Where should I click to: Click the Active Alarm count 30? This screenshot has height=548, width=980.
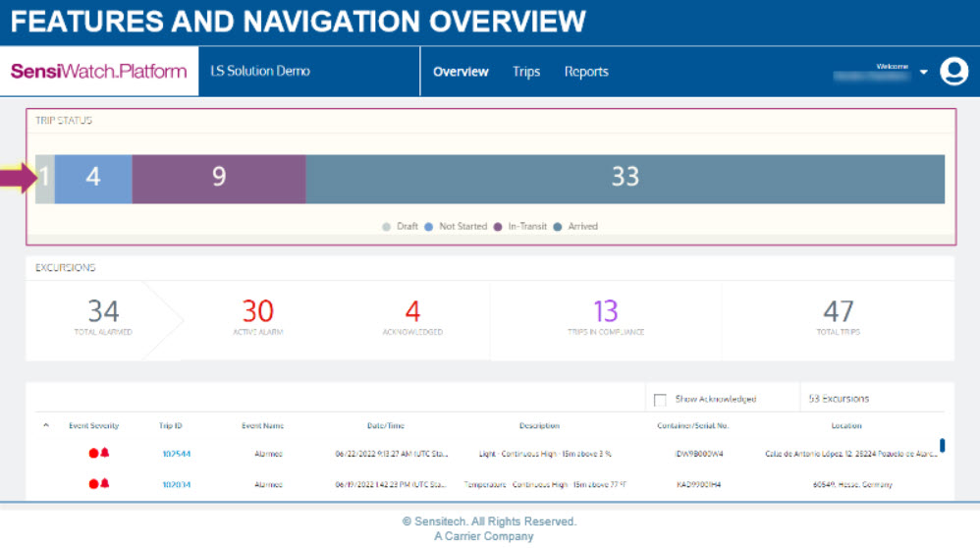point(257,312)
